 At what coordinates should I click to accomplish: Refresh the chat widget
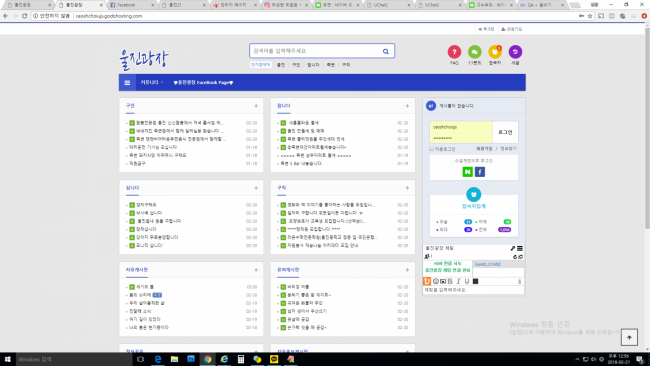pyautogui.click(x=515, y=257)
